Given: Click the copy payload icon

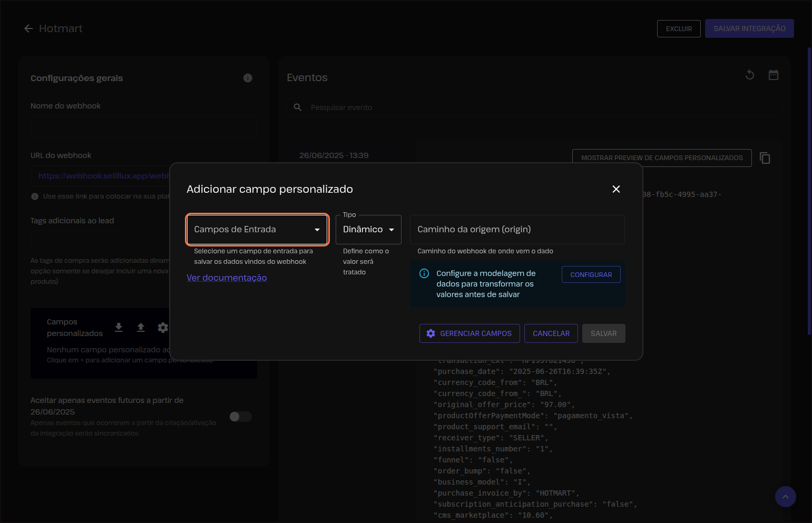Looking at the screenshot, I should coord(765,158).
